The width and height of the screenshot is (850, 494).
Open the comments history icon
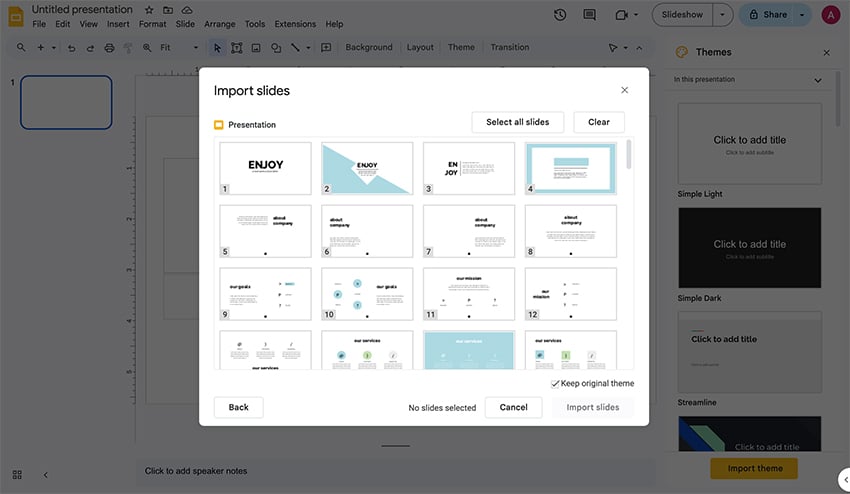pos(590,15)
